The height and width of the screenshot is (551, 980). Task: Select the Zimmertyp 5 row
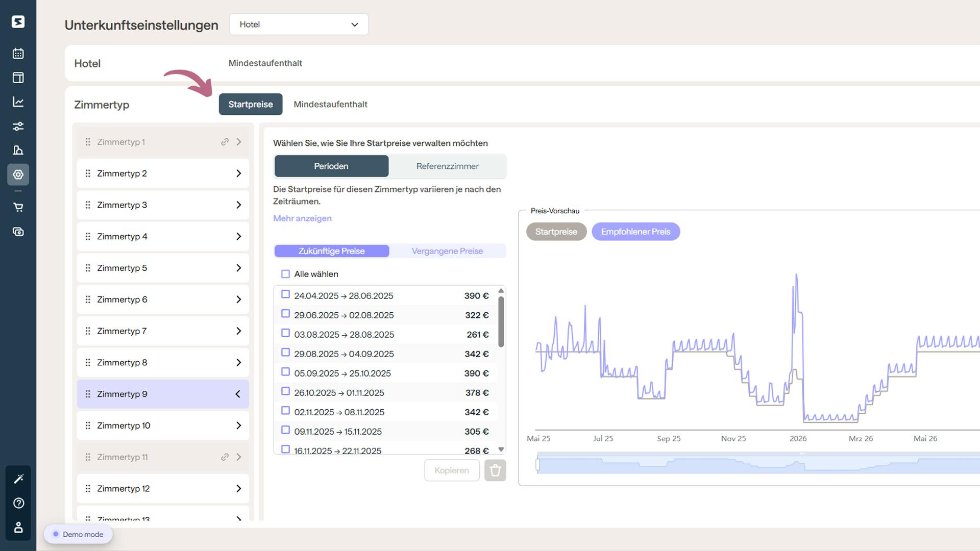pyautogui.click(x=163, y=268)
